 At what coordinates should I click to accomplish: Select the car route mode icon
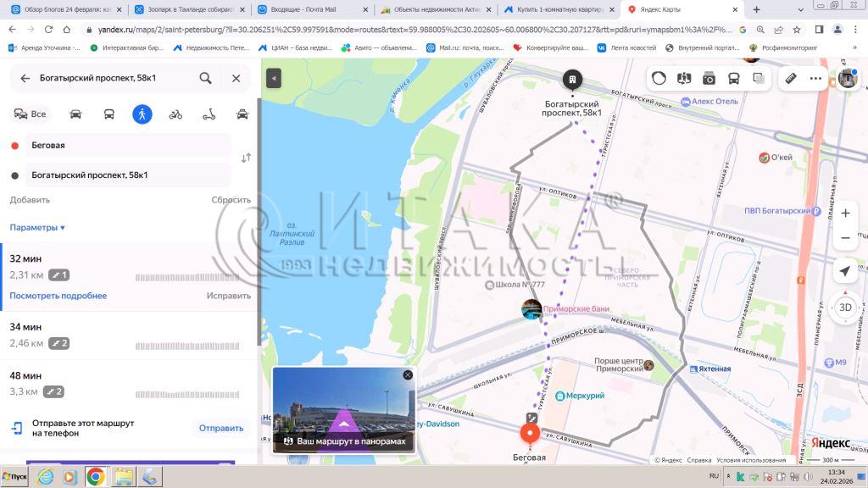click(x=75, y=114)
